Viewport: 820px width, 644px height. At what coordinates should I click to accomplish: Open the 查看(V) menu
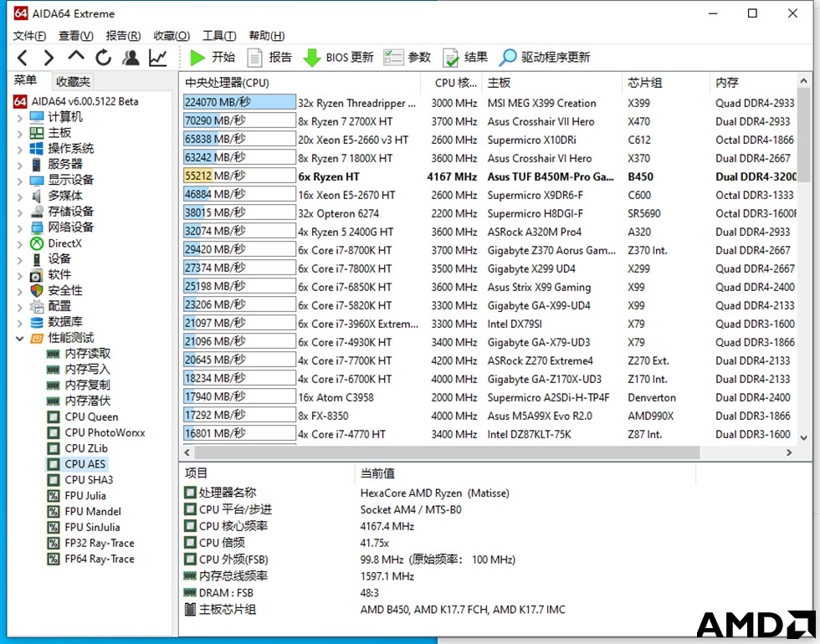click(x=76, y=35)
